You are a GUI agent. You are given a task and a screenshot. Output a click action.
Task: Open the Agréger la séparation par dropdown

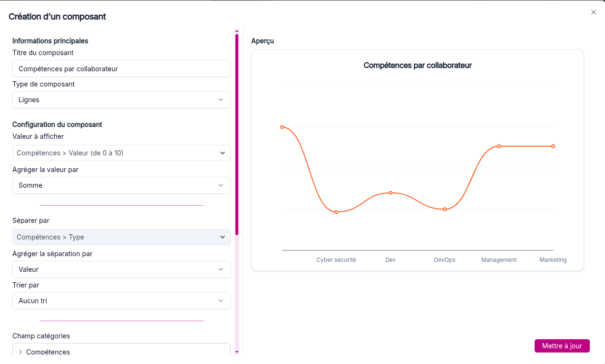pyautogui.click(x=121, y=269)
